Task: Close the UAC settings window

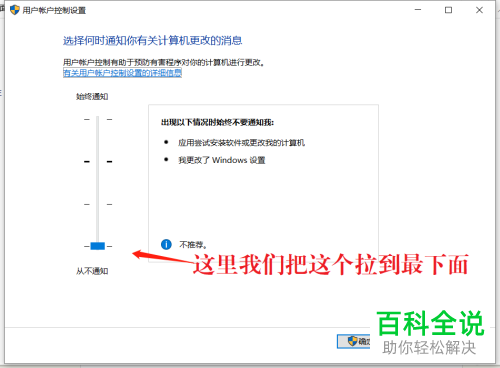Action: click(479, 10)
